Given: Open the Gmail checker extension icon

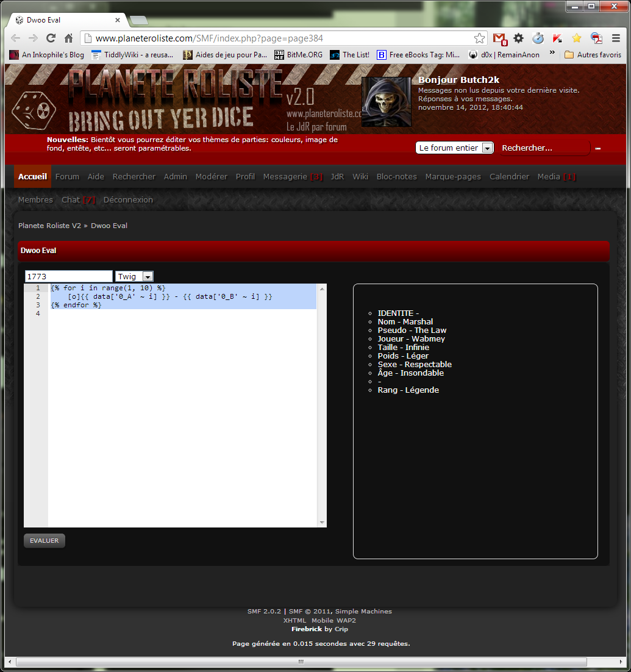Looking at the screenshot, I should pos(500,38).
